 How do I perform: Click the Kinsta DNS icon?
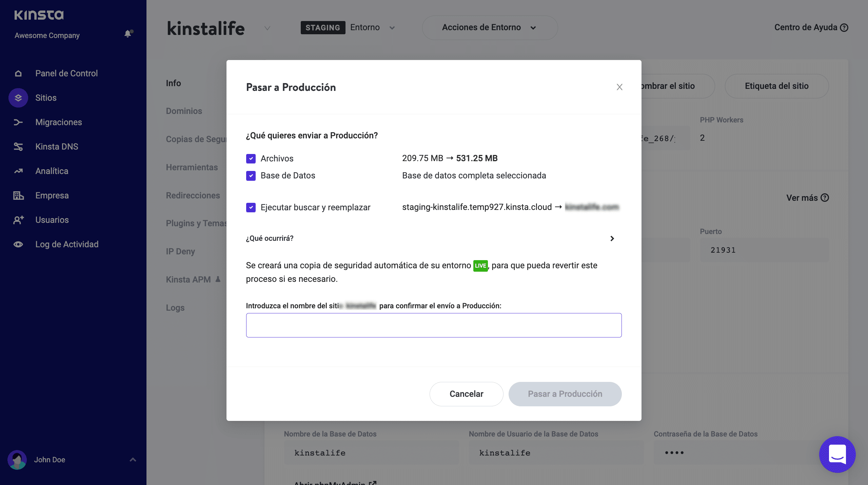coord(18,147)
